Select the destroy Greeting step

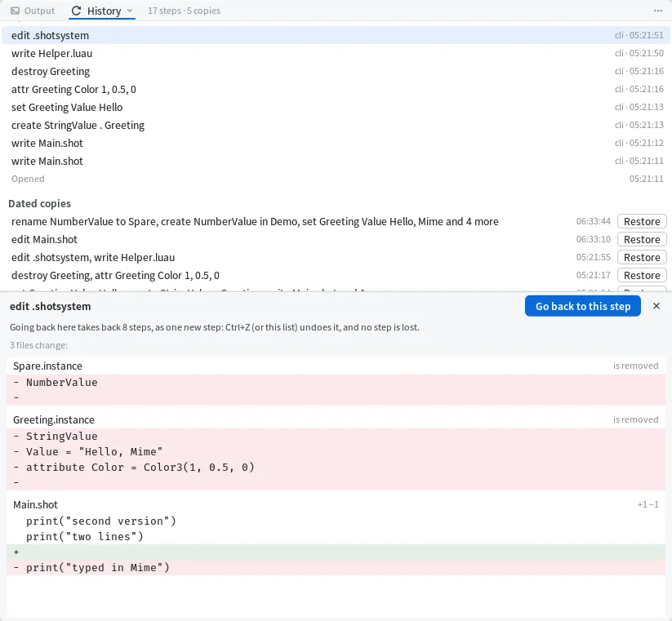[x=336, y=71]
